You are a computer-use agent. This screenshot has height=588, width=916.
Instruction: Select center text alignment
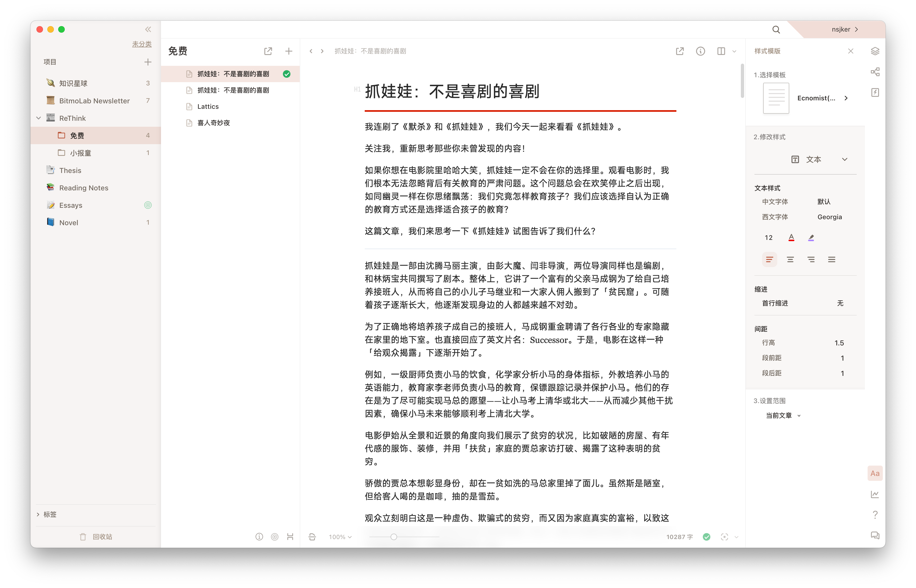(x=790, y=260)
